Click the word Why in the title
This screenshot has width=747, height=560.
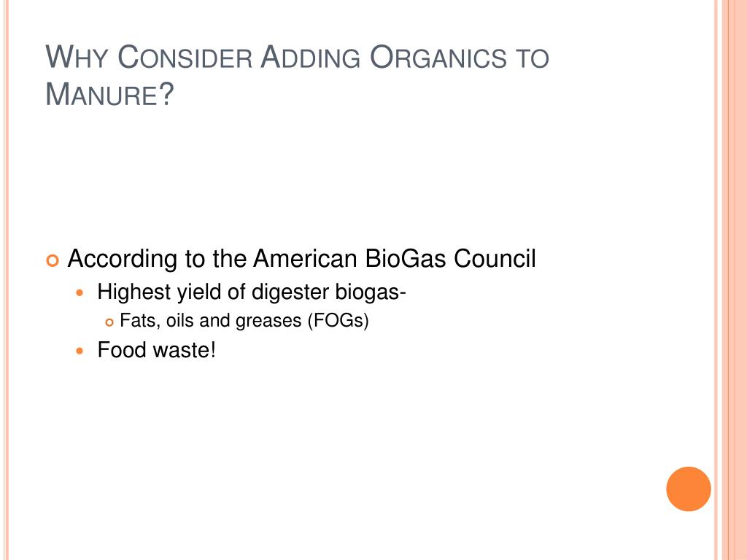click(x=77, y=57)
